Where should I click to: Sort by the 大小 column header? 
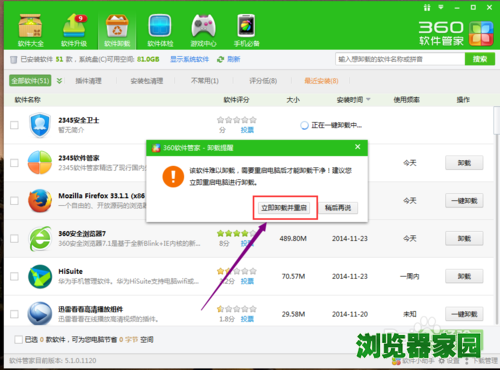click(293, 99)
